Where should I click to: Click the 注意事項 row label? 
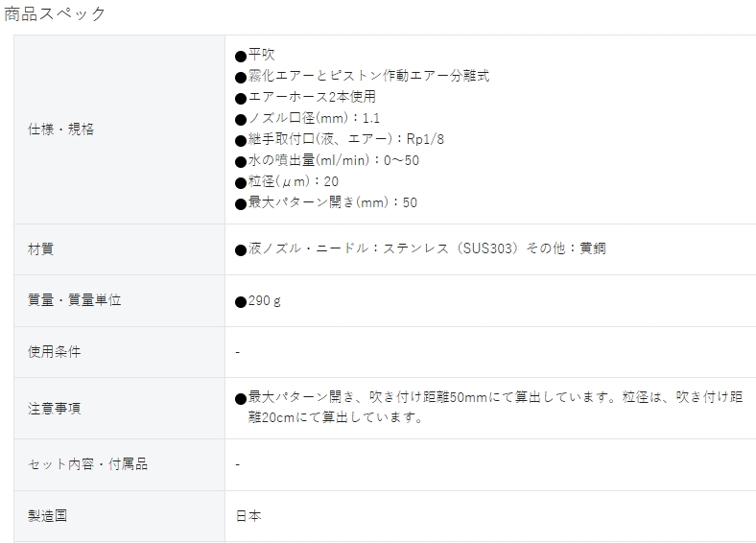54,409
